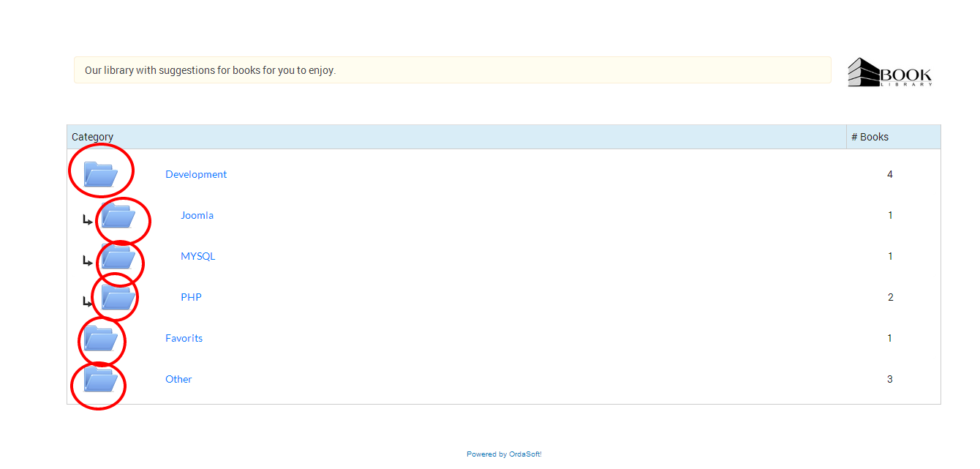Click the Book Library logo
980x469 pixels.
889,72
